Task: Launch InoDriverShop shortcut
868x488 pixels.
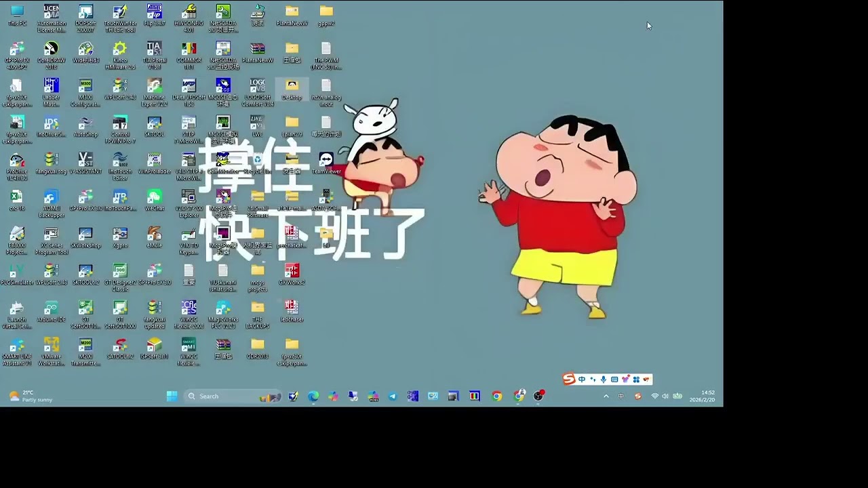Action: (52, 127)
